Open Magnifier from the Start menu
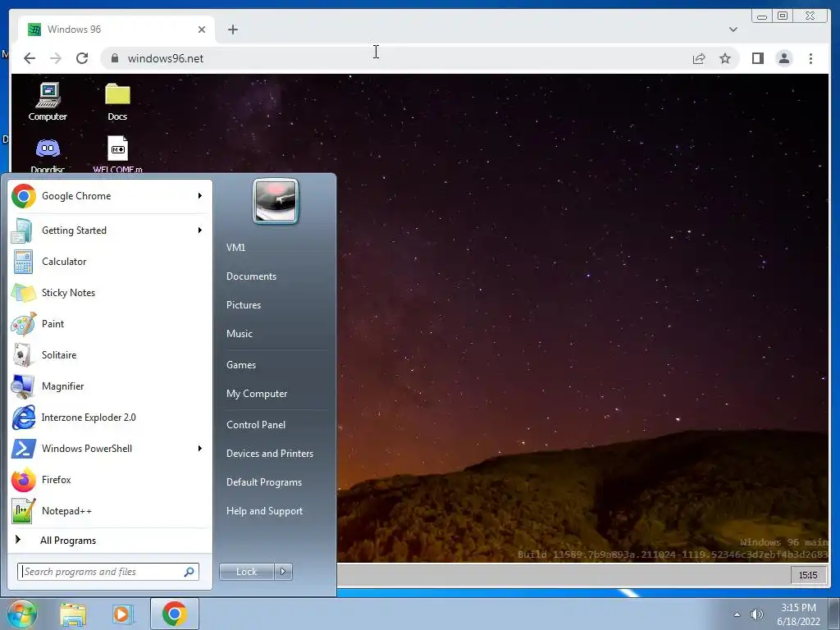 tap(110, 386)
